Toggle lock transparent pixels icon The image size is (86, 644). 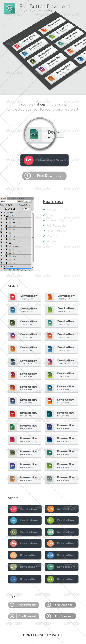coord(6,209)
